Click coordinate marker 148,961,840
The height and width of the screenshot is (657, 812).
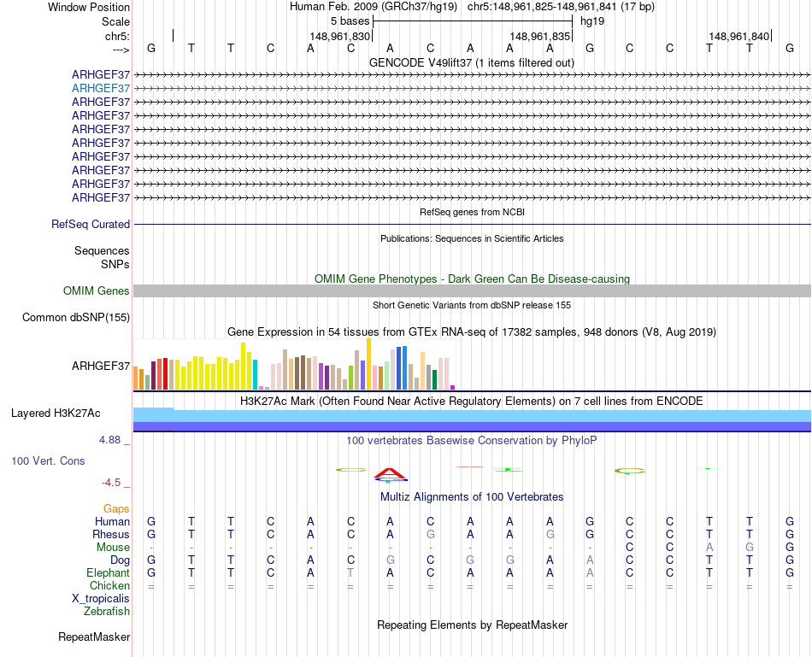(x=739, y=36)
